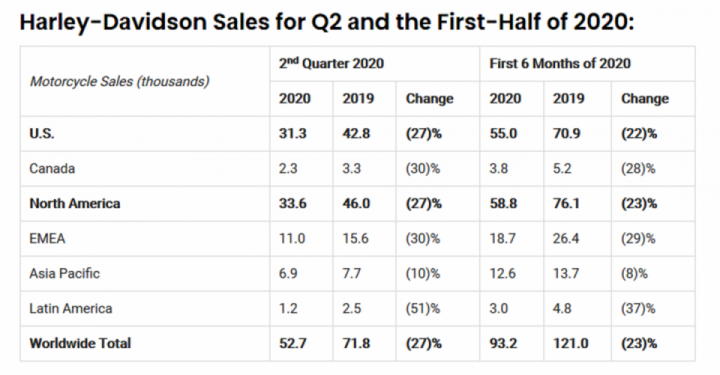Click the 2nd Quarter 2020 column header

point(331,63)
